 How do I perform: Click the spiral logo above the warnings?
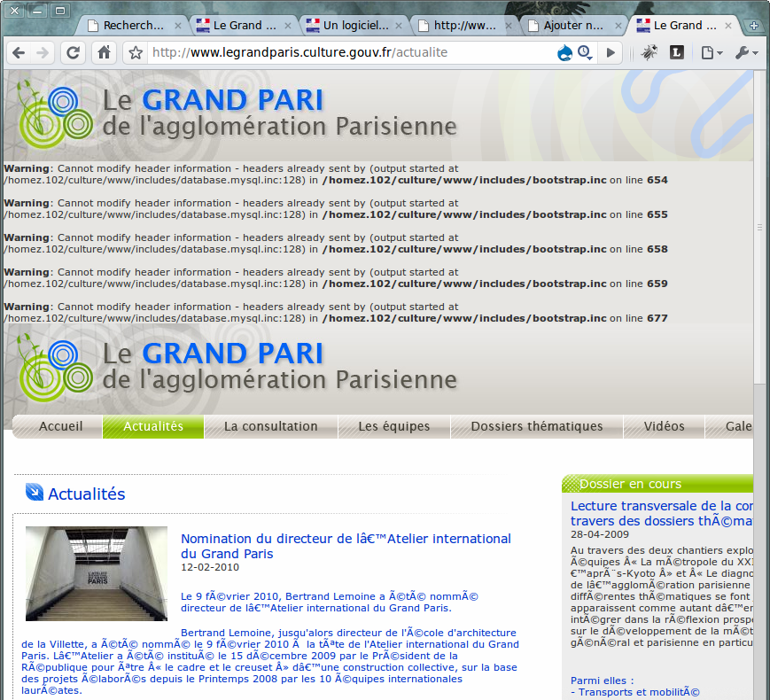55,116
